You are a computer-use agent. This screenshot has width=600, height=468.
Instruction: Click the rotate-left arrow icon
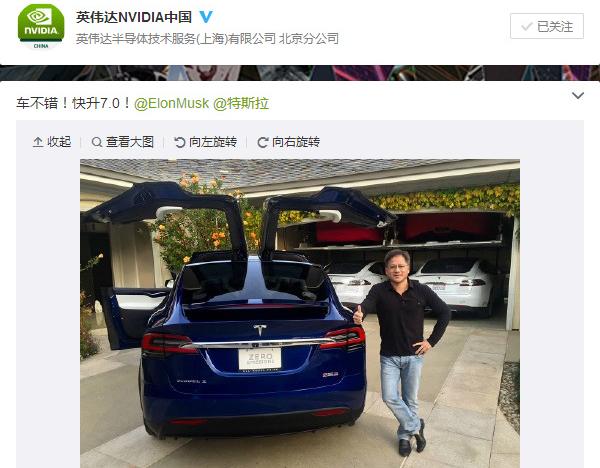click(179, 142)
